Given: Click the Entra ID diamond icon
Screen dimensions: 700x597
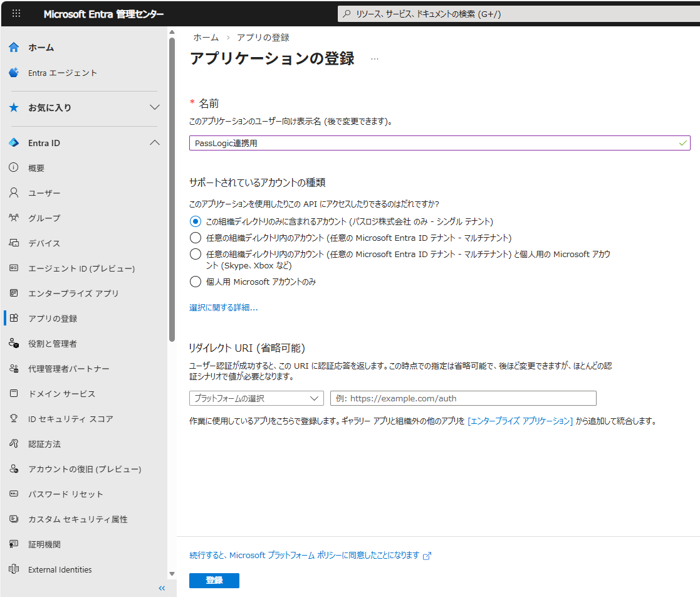Looking at the screenshot, I should click(x=14, y=142).
